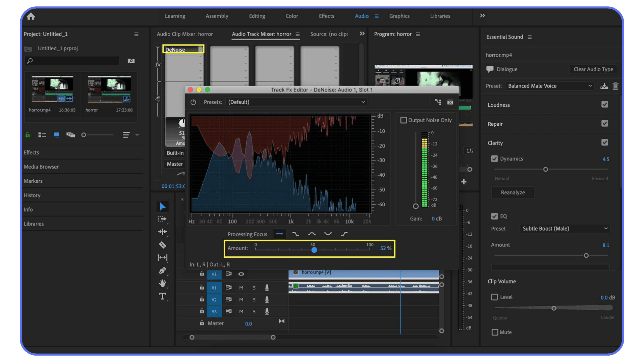This screenshot has height=362, width=644.
Task: Select the Hand tool
Action: point(163,284)
